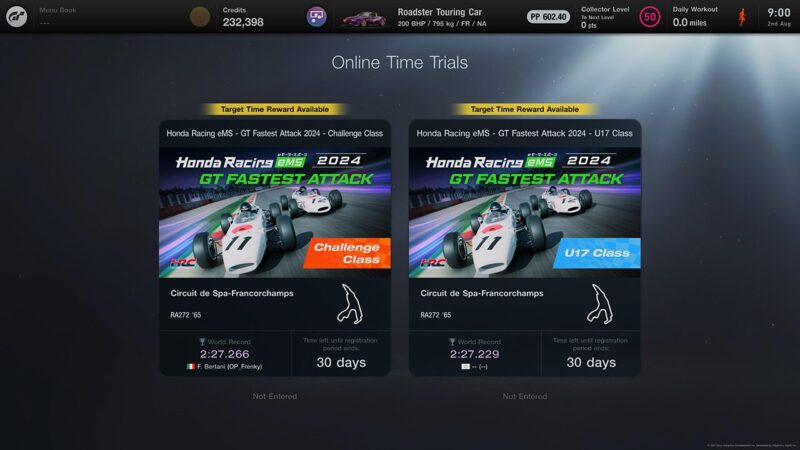
Task: Click the PP 602.40 badge
Action: 548,17
